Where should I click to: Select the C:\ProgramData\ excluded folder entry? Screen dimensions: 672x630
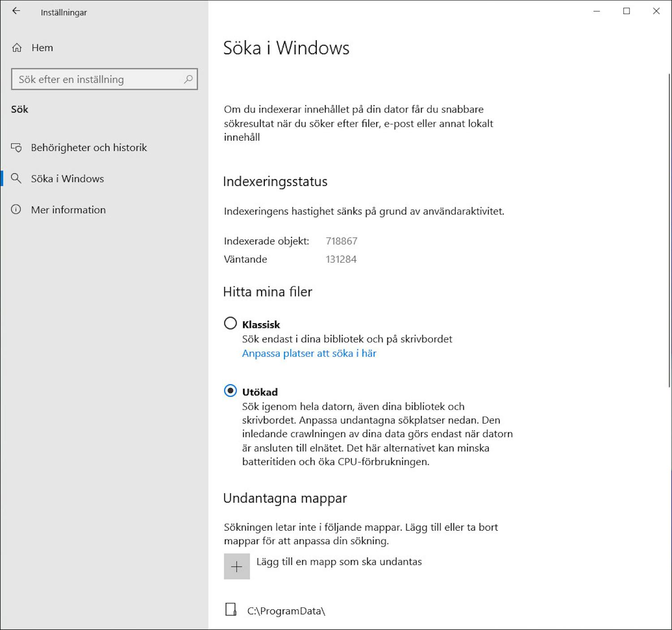tap(287, 610)
